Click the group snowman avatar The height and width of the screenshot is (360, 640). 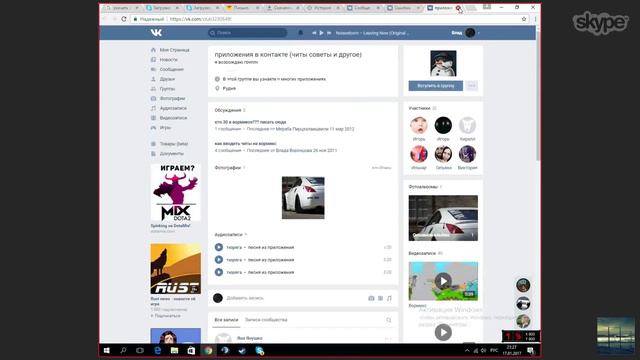[x=443, y=63]
